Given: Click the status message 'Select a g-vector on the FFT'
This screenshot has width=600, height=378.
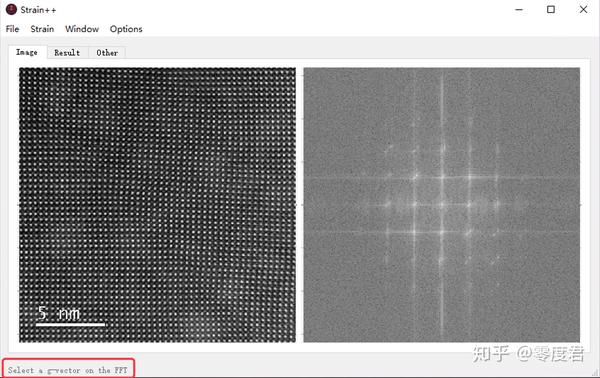Looking at the screenshot, I should tap(67, 370).
